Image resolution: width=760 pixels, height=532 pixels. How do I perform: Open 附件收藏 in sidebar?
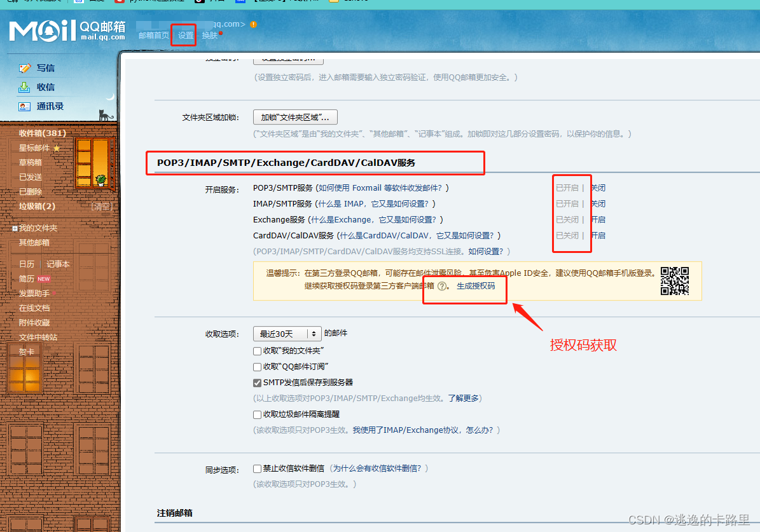34,323
